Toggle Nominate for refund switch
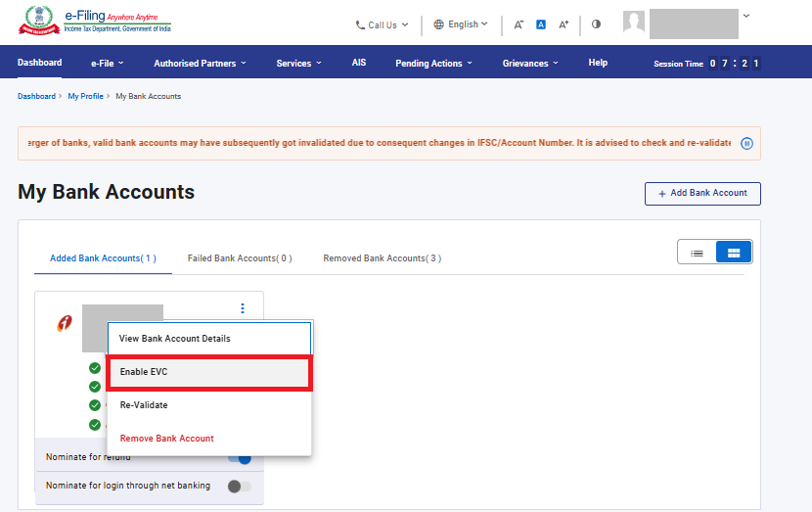The image size is (812, 512). [240, 457]
